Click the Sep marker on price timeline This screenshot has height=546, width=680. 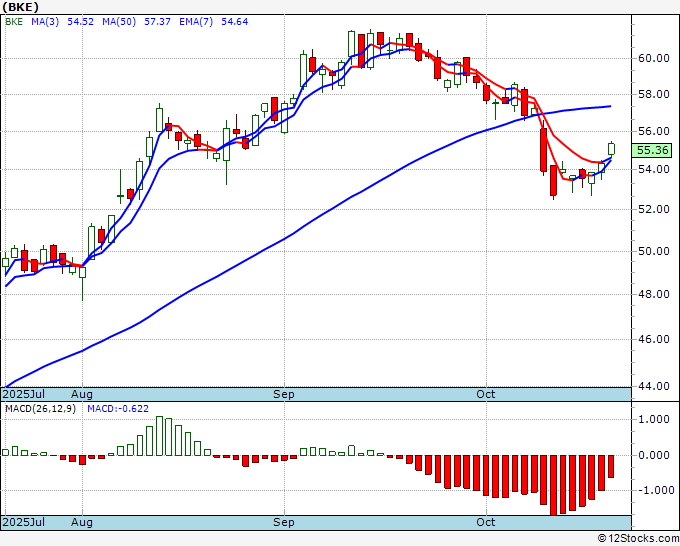(x=284, y=394)
